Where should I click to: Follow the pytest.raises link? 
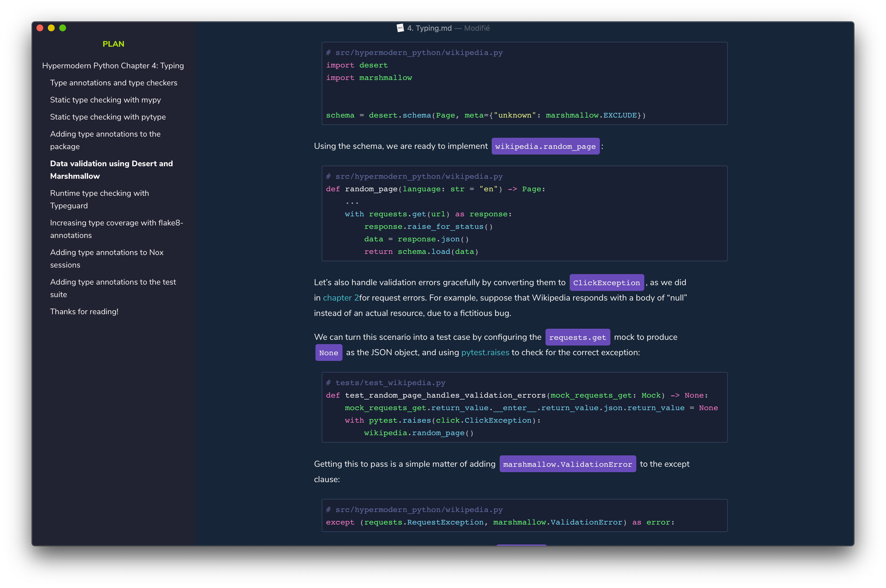485,353
